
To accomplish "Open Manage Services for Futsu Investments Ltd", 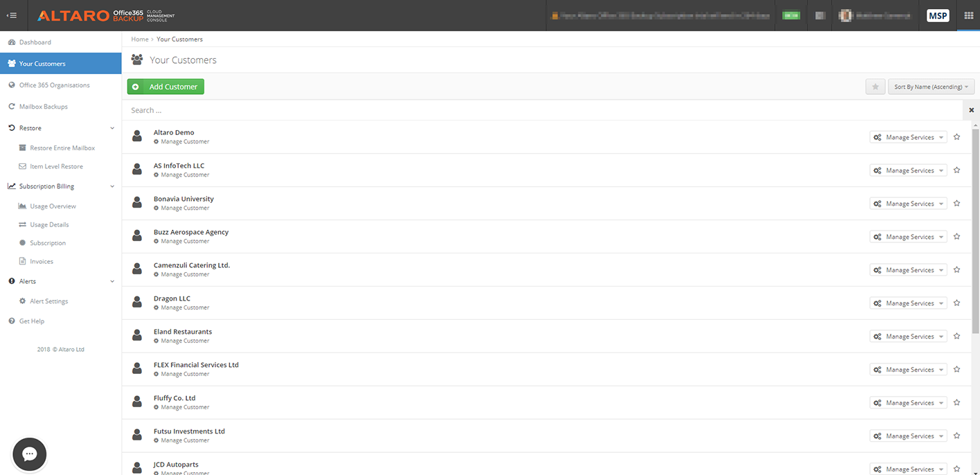I will click(x=908, y=436).
